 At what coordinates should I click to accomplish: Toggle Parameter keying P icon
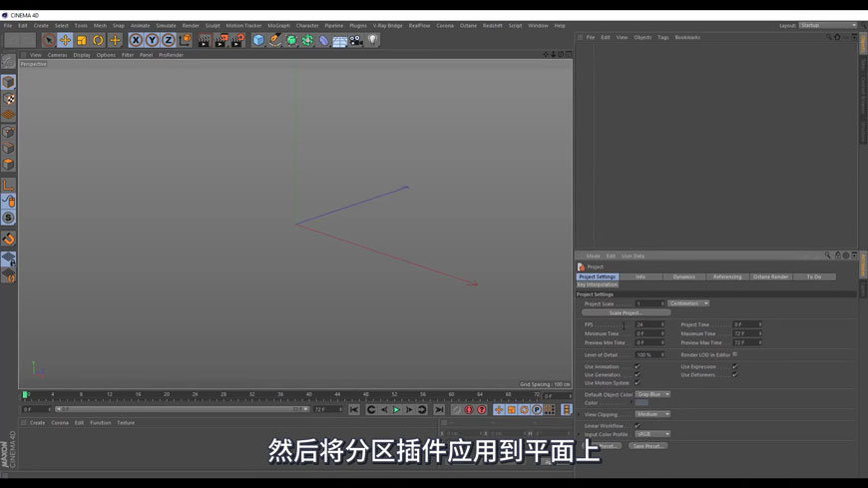[537, 409]
